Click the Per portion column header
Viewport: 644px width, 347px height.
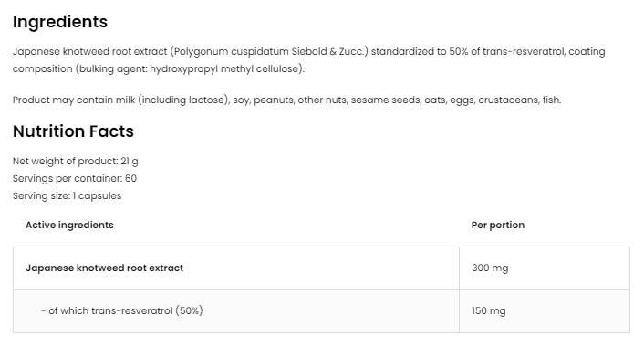[x=498, y=226]
